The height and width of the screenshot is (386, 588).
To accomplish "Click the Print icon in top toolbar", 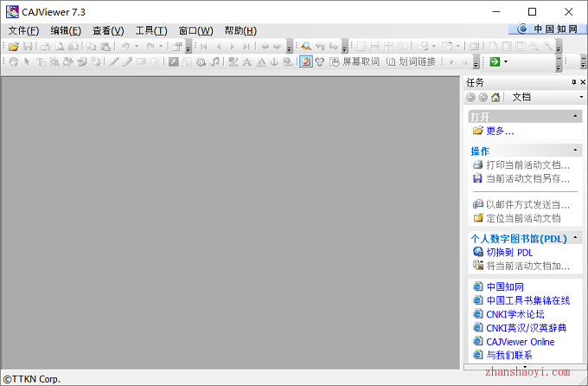I will (45, 46).
